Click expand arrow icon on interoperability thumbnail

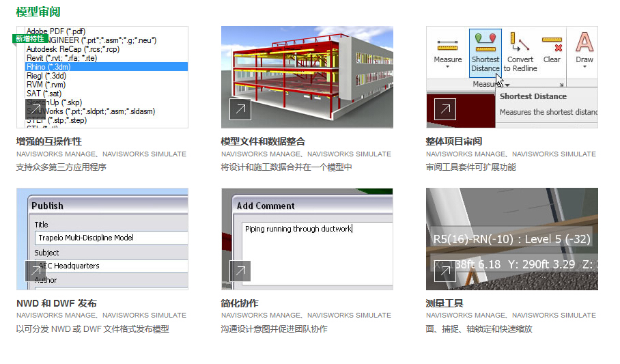pyautogui.click(x=36, y=109)
